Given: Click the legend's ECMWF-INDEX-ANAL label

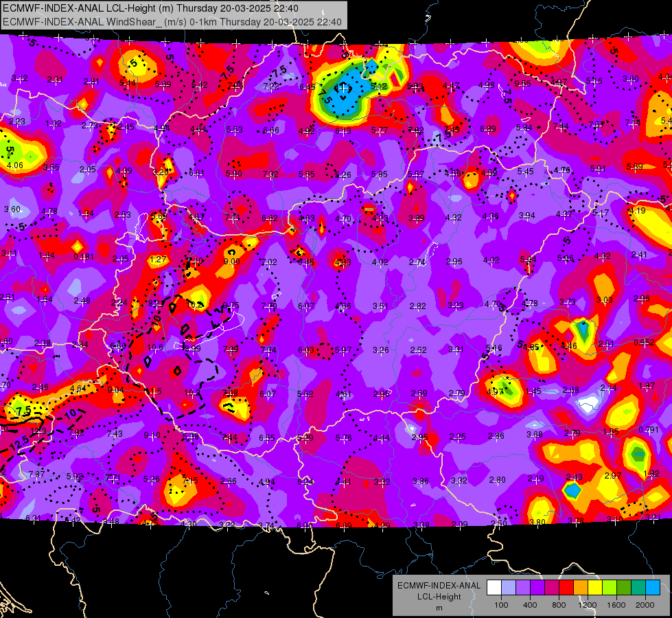Looking at the screenshot, I should [439, 586].
